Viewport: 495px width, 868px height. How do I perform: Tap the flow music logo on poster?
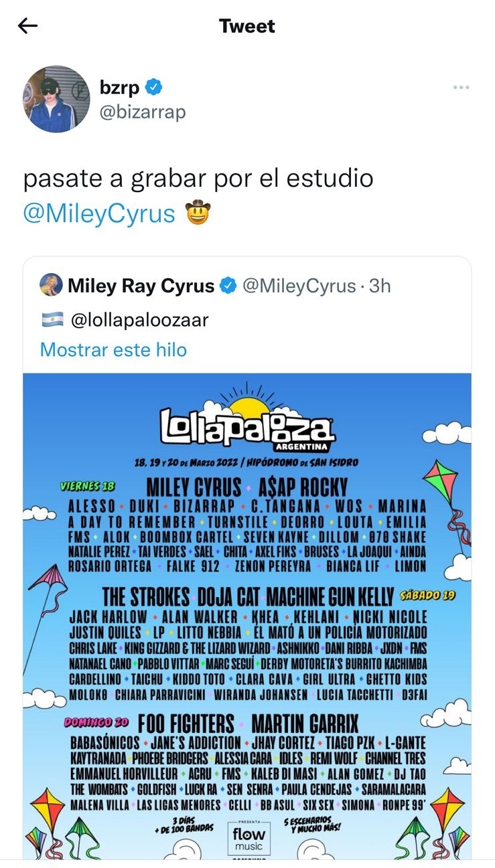pos(249,839)
